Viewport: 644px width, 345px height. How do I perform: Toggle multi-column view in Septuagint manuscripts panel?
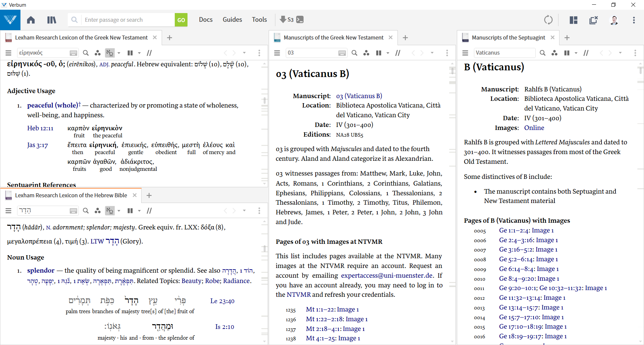click(x=567, y=53)
